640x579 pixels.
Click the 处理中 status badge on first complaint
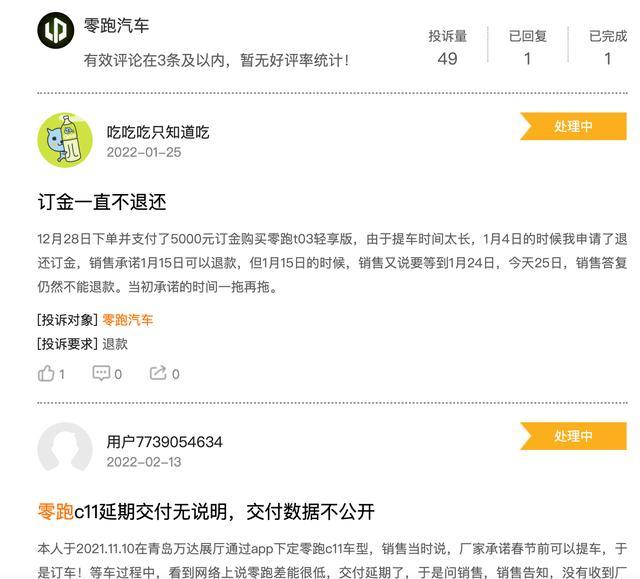click(573, 126)
